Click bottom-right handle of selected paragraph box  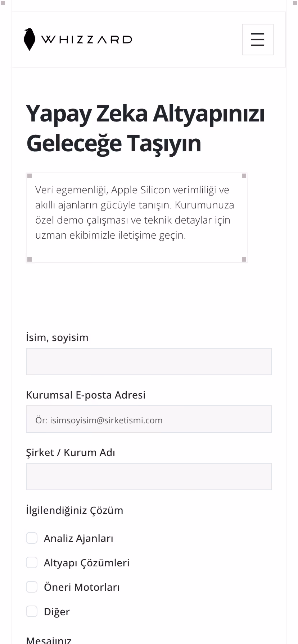pyautogui.click(x=244, y=259)
